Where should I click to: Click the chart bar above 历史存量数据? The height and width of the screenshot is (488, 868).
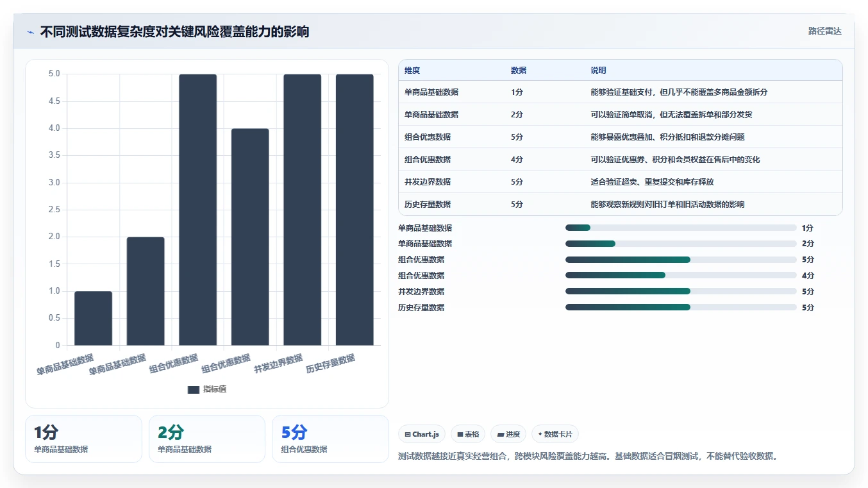click(x=355, y=210)
